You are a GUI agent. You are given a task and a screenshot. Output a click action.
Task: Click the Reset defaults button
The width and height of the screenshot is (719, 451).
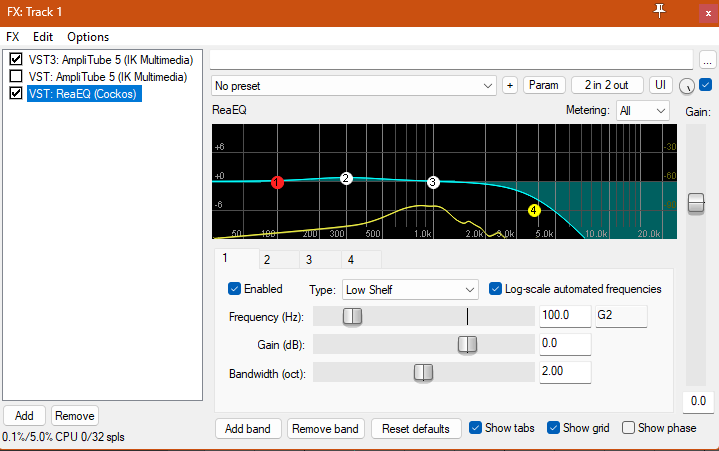coord(416,429)
